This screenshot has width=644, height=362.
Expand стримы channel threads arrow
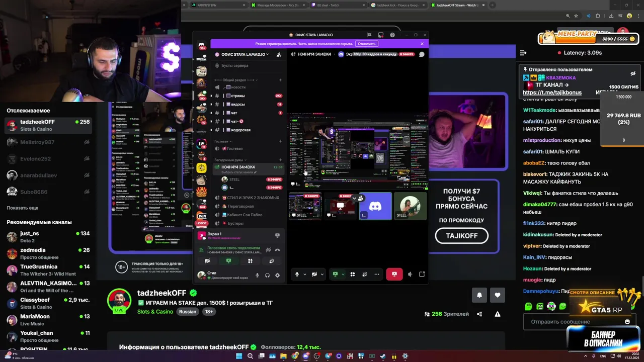pos(211,96)
